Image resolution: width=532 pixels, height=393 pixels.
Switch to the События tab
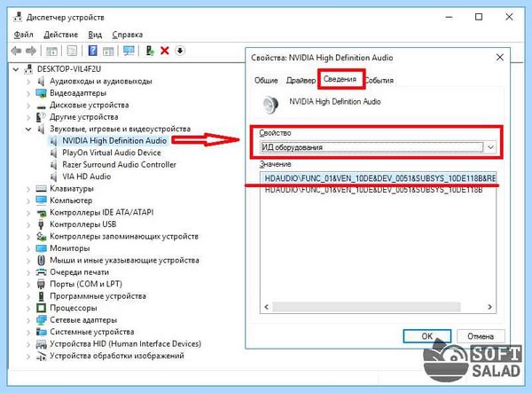point(379,81)
